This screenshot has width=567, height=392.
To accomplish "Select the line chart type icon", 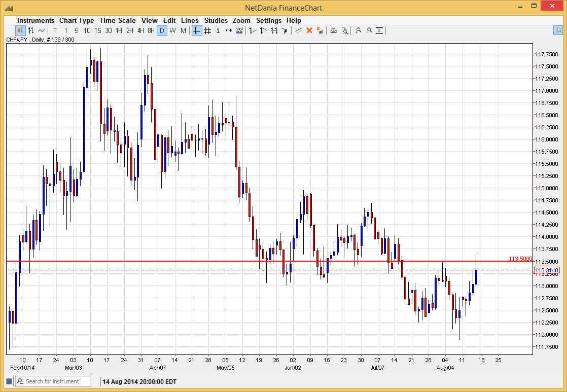I will [x=41, y=31].
